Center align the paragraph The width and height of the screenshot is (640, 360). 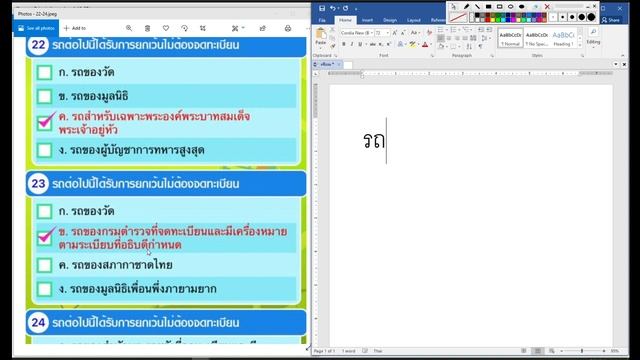449,38
